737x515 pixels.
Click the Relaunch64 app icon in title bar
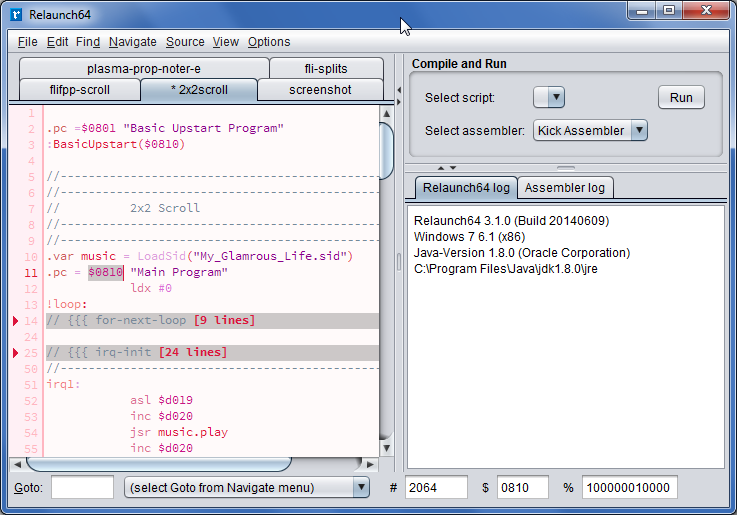[x=17, y=14]
